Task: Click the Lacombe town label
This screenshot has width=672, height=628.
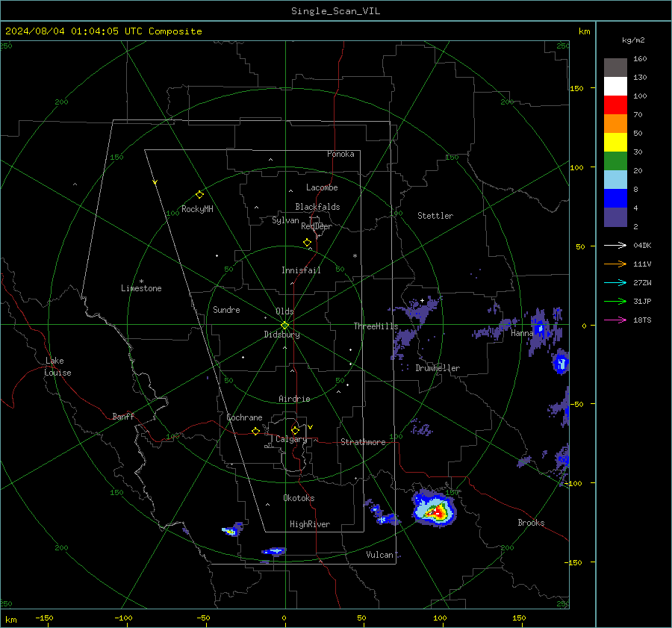Action: (x=322, y=187)
